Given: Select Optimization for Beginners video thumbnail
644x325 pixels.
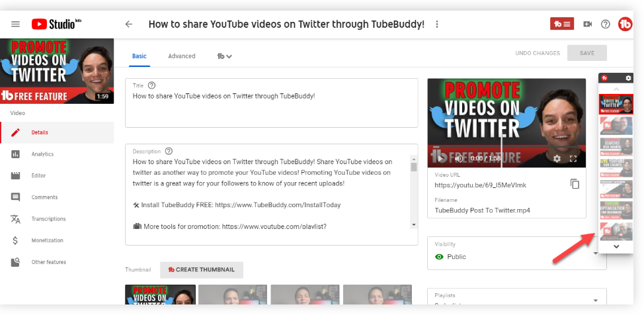Looking at the screenshot, I should (616, 211).
